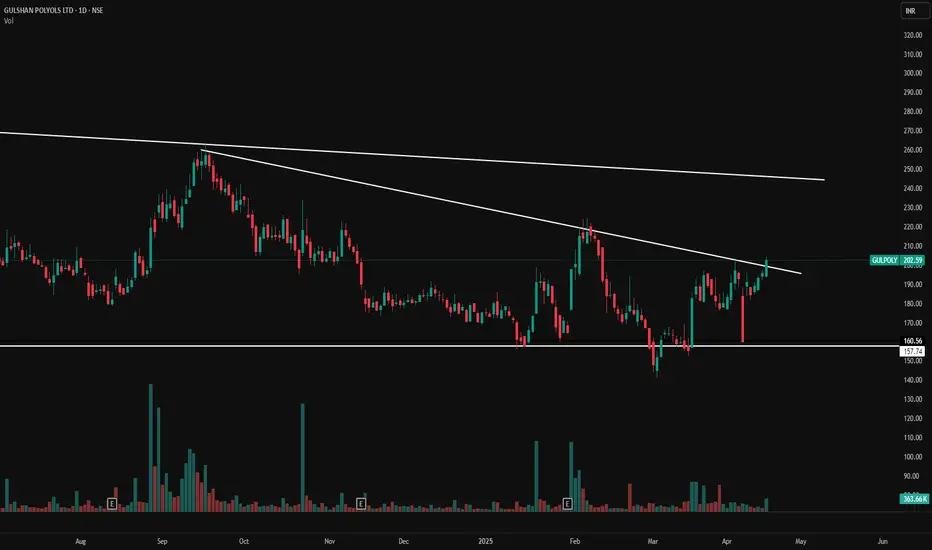Open the earnings marker after Nov
The width and height of the screenshot is (932, 550).
coord(361,504)
